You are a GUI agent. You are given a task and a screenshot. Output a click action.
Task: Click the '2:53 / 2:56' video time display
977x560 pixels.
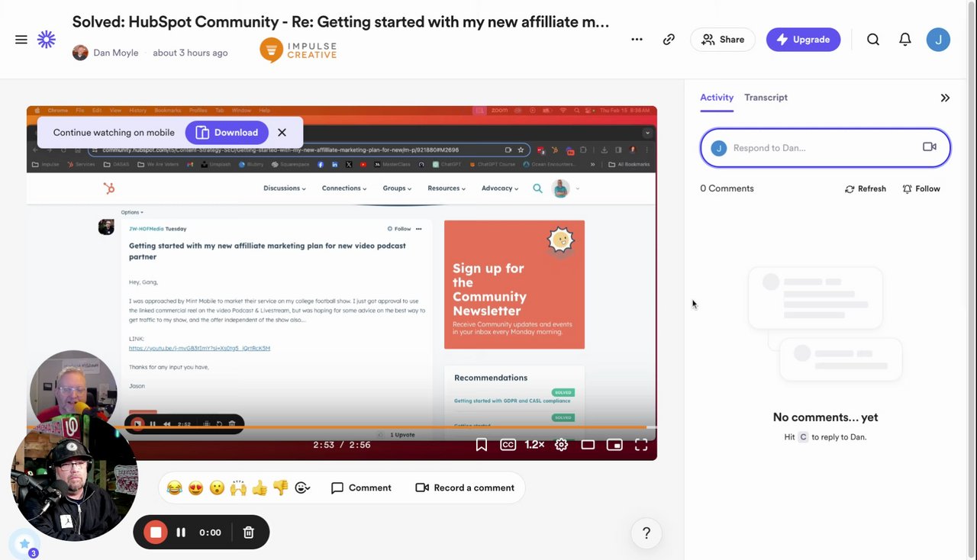[x=342, y=445]
